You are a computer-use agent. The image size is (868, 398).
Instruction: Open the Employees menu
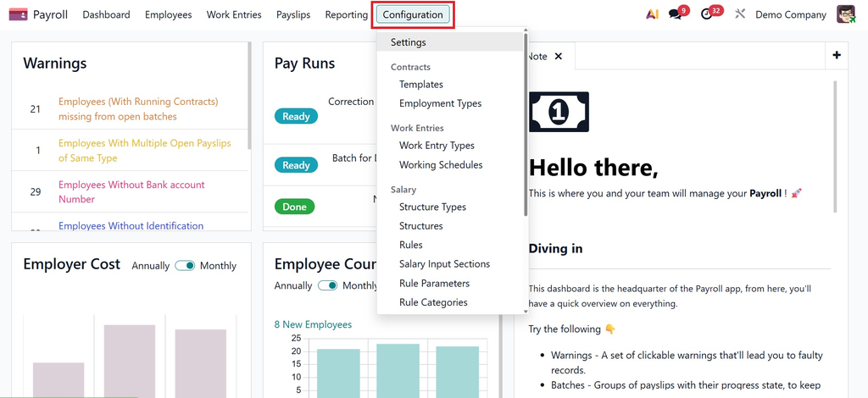pyautogui.click(x=169, y=15)
